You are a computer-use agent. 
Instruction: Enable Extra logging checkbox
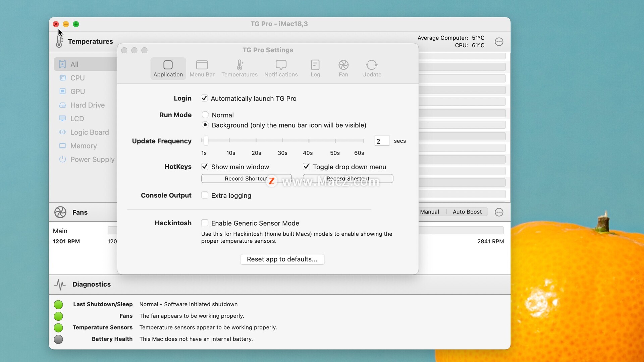click(x=205, y=195)
